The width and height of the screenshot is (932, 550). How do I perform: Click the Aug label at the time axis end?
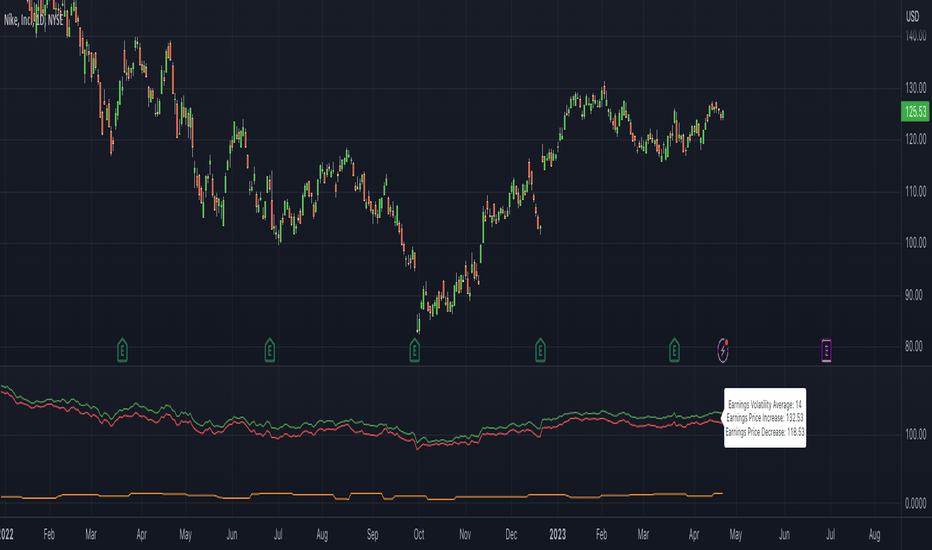874,535
